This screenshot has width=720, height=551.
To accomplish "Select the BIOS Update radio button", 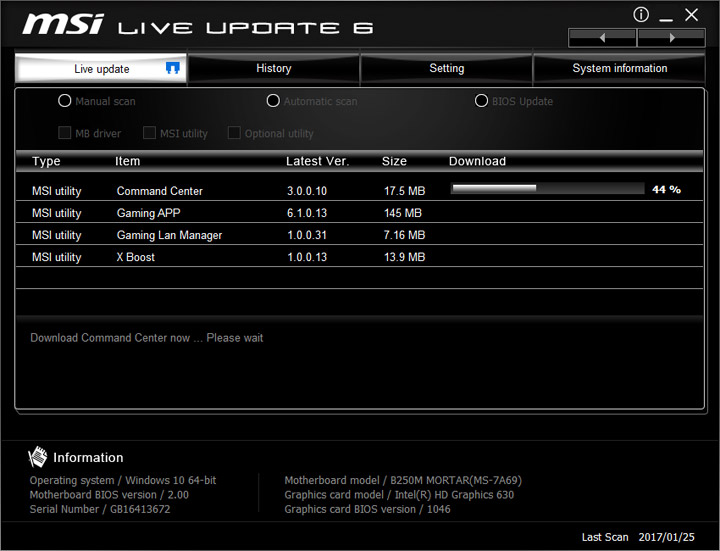I will point(481,101).
